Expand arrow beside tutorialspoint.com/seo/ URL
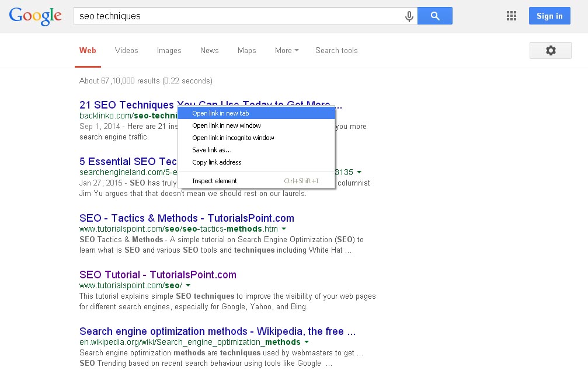This screenshot has height=374, width=588. (188, 285)
